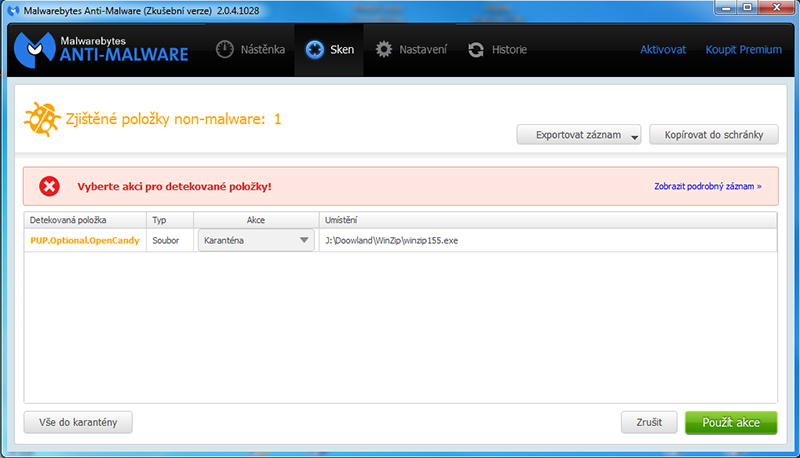Click the Aktivovat link

tap(663, 50)
